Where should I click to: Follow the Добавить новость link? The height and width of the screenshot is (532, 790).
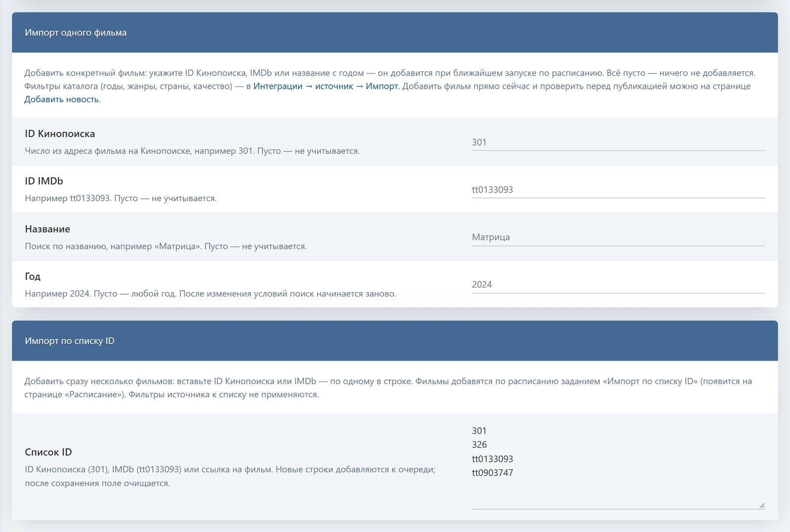coord(62,100)
